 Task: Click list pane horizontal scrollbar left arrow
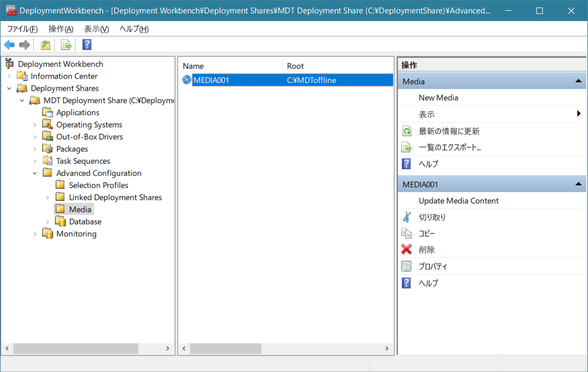(x=184, y=348)
